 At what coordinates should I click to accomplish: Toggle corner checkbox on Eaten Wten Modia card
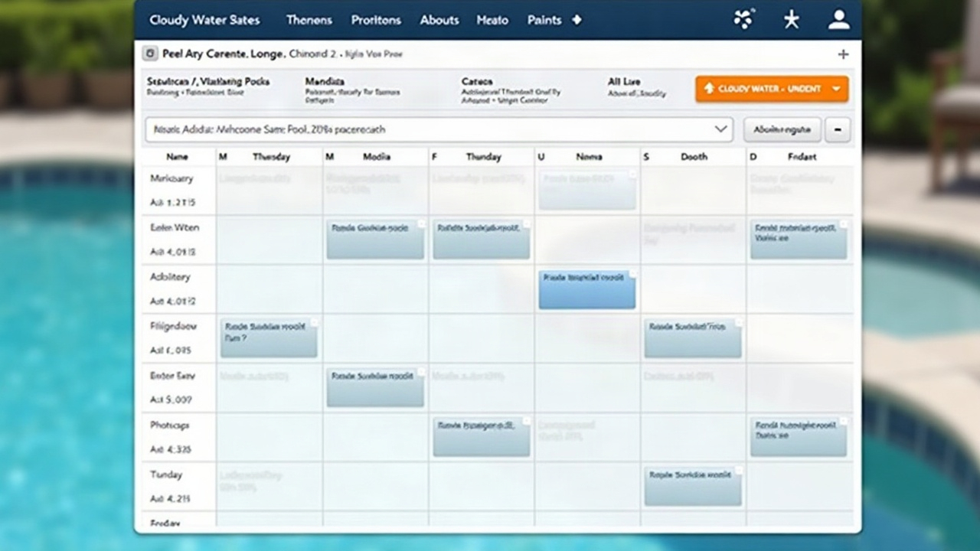420,224
